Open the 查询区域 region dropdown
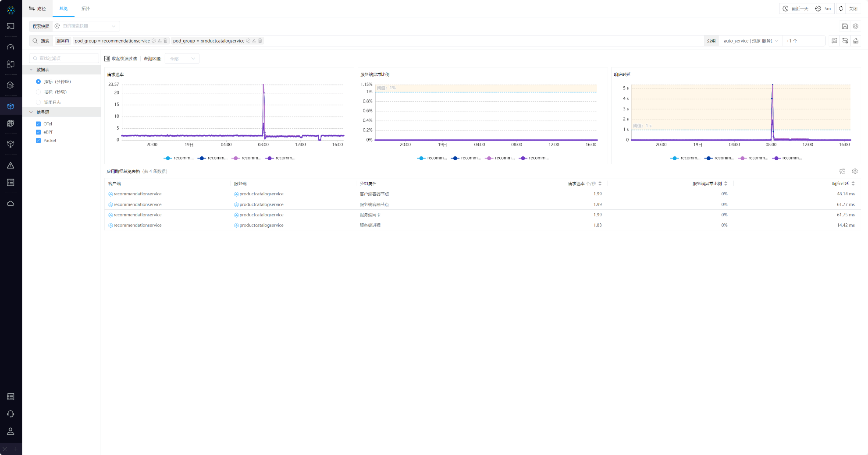 click(182, 59)
